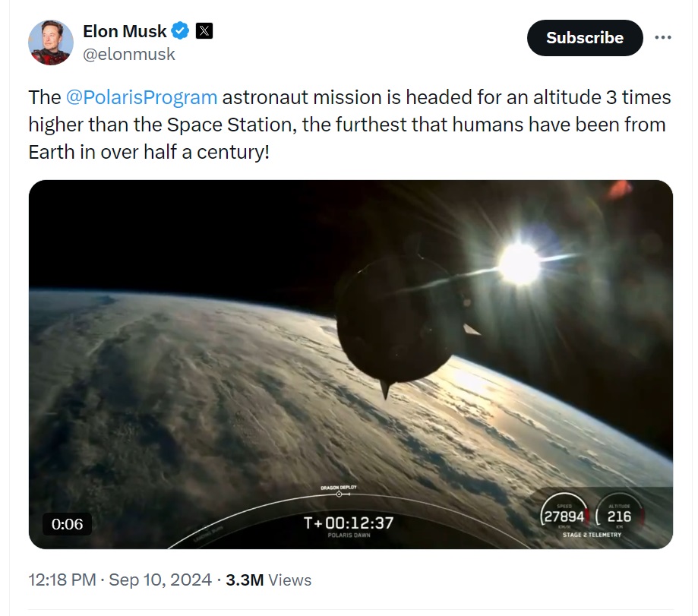
Task: Open the three-dot more options menu
Action: (x=663, y=37)
